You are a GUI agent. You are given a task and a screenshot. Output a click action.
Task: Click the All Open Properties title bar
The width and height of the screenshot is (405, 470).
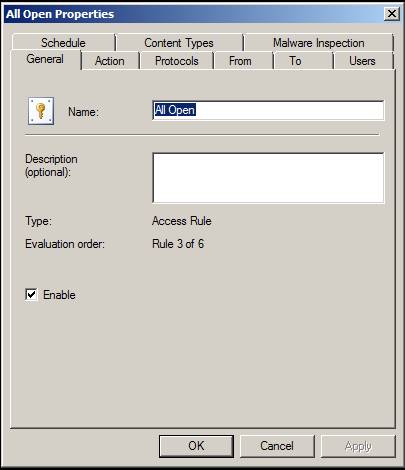point(193,14)
